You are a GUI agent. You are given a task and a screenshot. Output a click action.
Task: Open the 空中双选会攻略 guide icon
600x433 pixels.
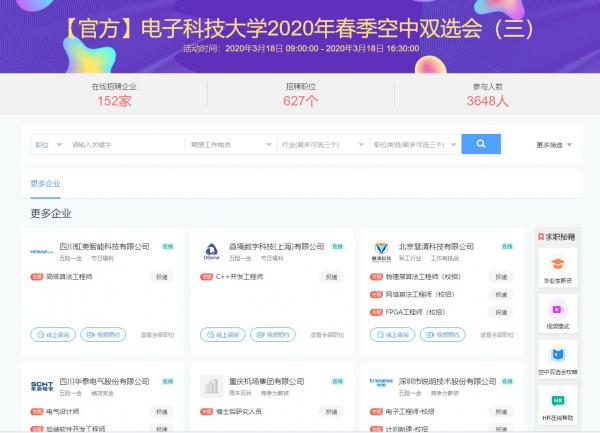(x=557, y=355)
